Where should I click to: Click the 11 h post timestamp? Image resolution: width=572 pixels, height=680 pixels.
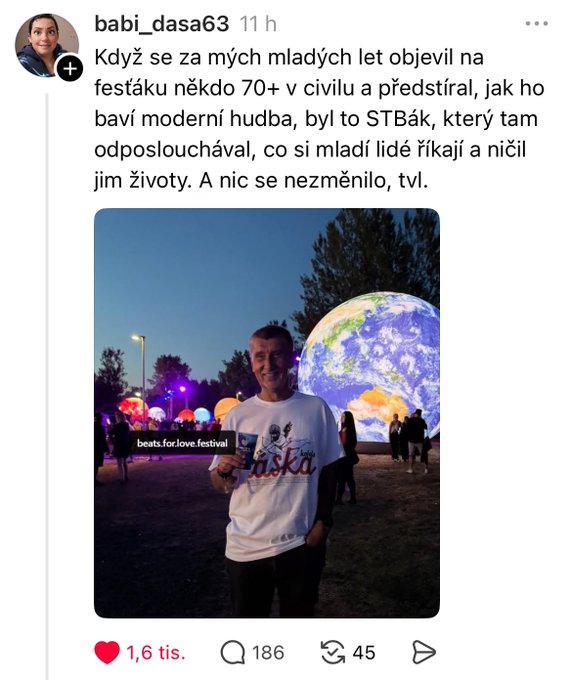(x=258, y=24)
